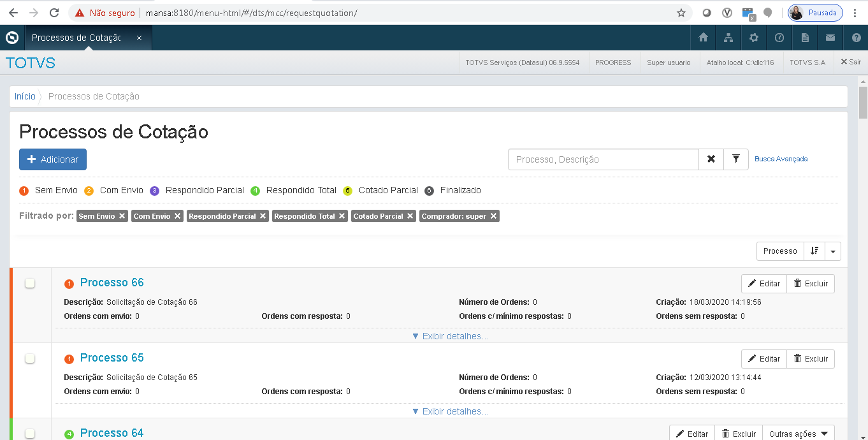Open the 'Processo 66' title link
The image size is (868, 440).
tap(112, 282)
